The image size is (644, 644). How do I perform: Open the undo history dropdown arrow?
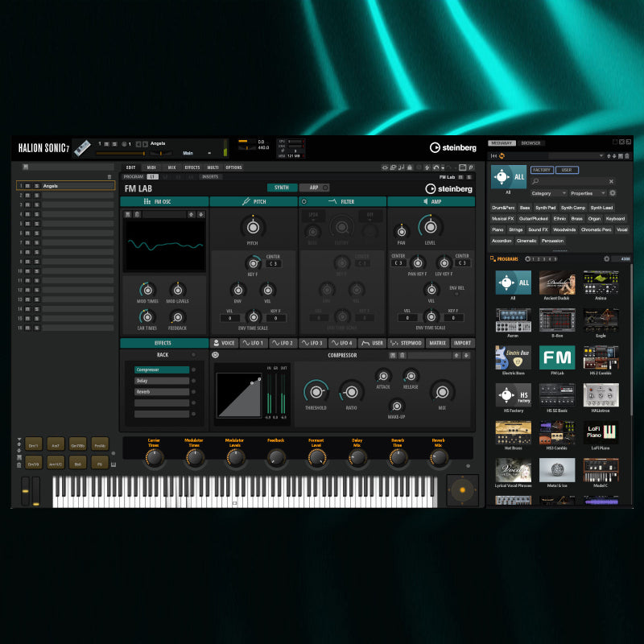coord(443,167)
